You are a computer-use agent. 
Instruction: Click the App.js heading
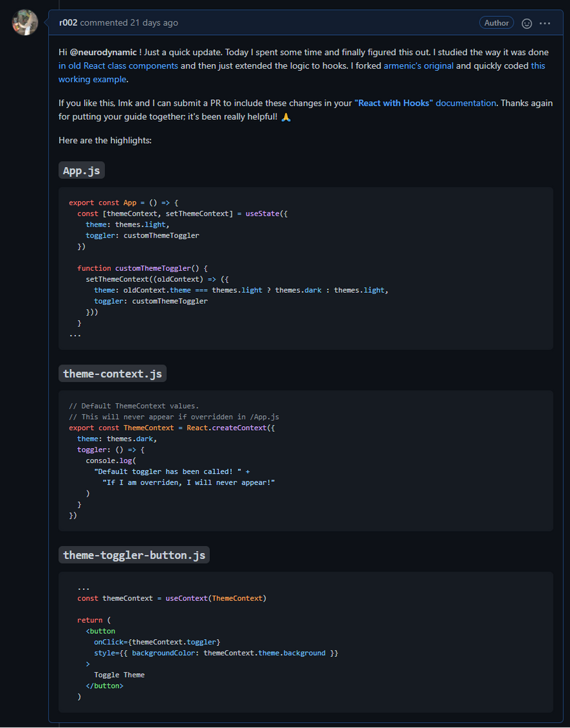(82, 170)
